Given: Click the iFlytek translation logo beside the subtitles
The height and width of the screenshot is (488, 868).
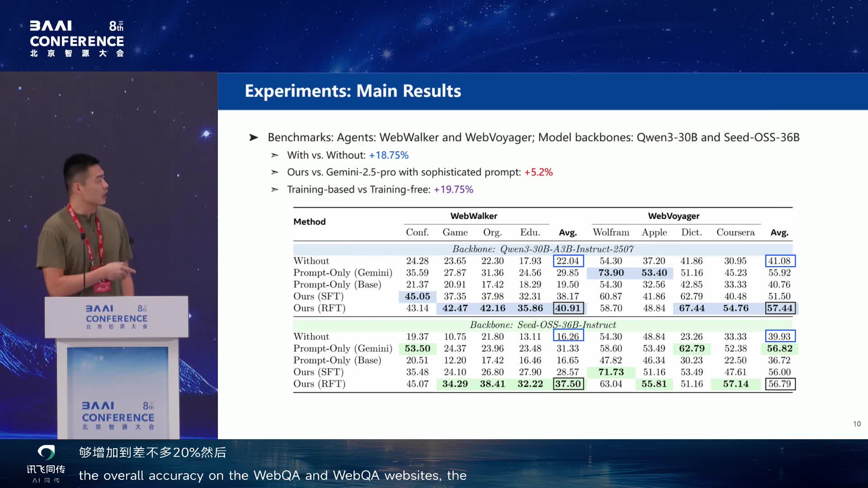Looking at the screenshot, I should [46, 464].
